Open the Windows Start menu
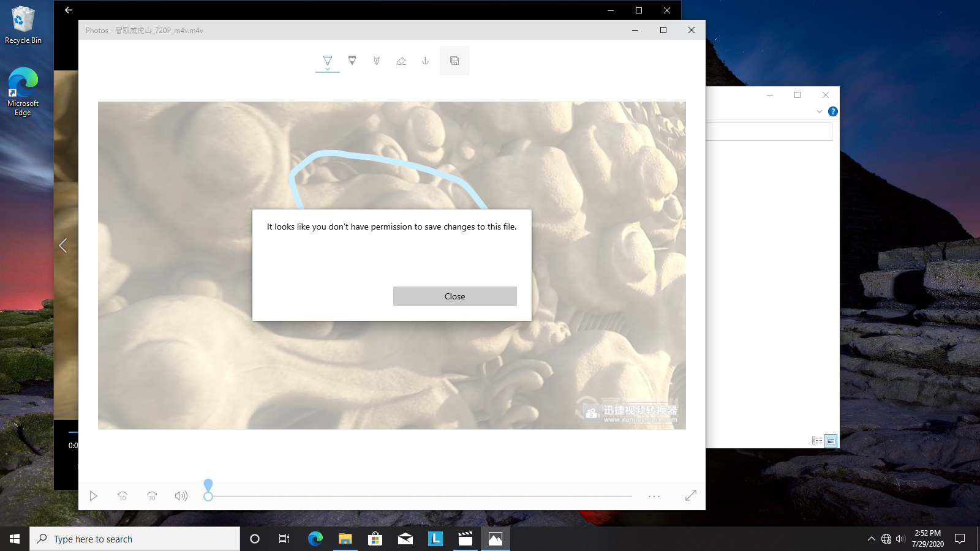 (15, 539)
